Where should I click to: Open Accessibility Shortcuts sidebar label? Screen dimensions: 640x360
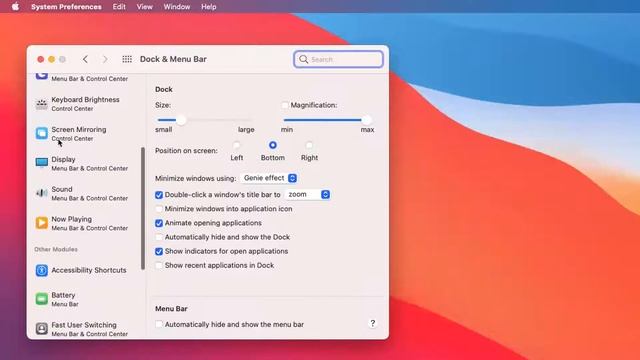click(89, 270)
